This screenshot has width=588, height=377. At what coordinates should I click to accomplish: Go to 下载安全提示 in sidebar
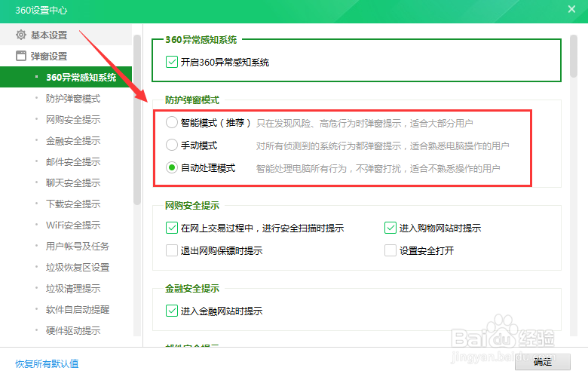(73, 204)
